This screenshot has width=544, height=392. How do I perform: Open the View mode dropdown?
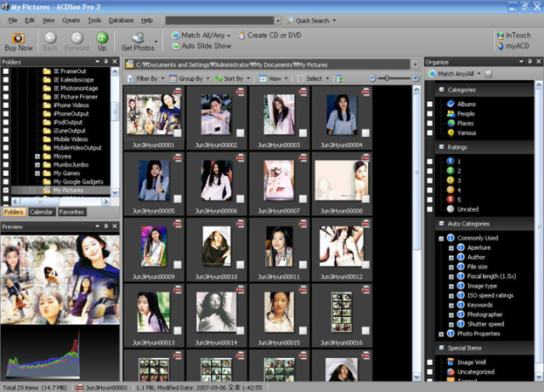(274, 79)
